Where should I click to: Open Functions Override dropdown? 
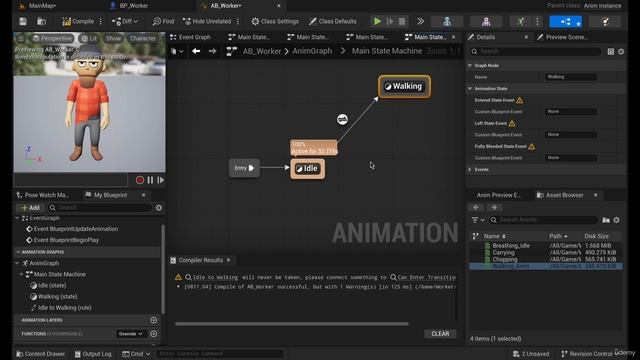tap(131, 334)
